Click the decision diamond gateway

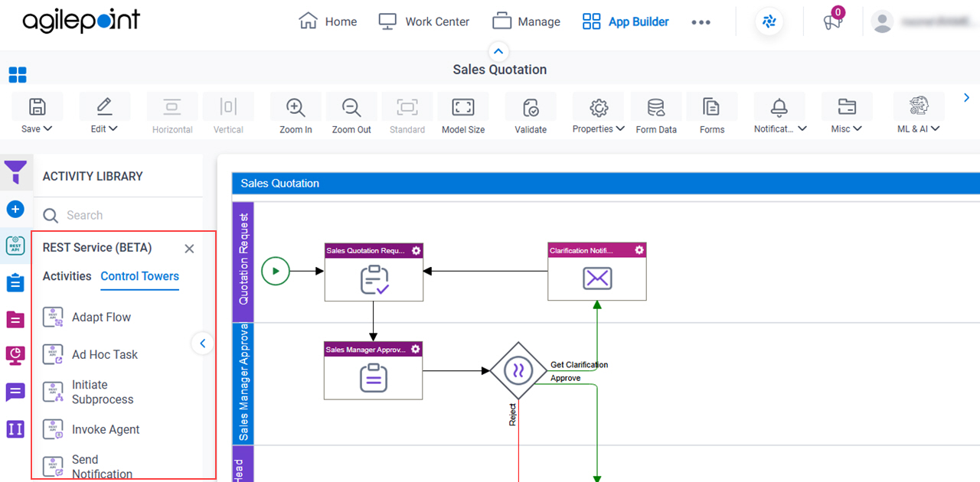[518, 371]
